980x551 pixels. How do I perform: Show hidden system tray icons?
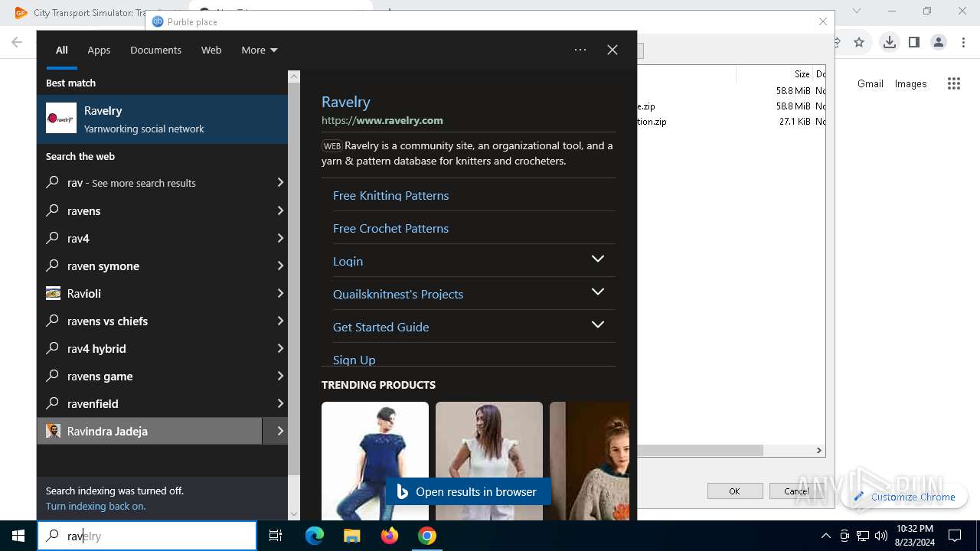pyautogui.click(x=825, y=536)
